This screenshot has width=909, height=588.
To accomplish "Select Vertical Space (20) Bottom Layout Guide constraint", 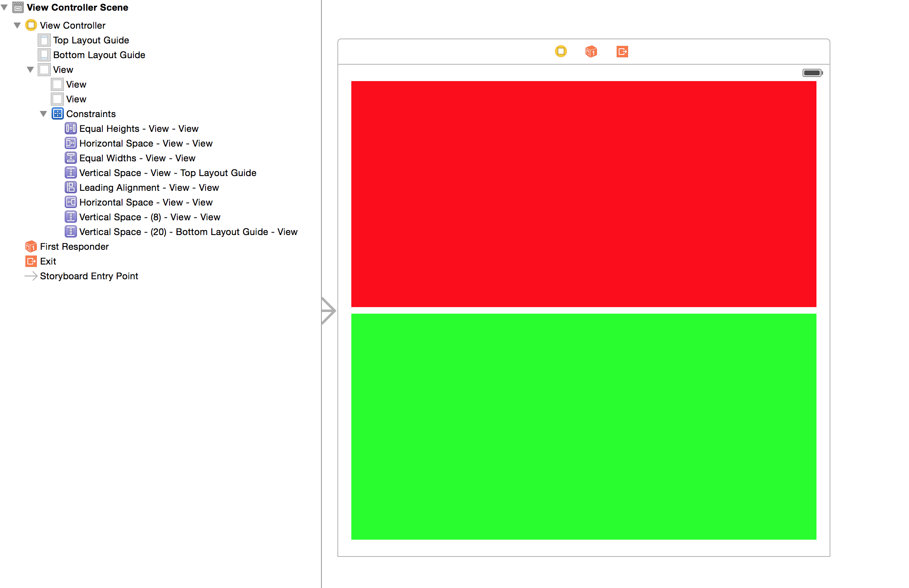I will point(188,232).
